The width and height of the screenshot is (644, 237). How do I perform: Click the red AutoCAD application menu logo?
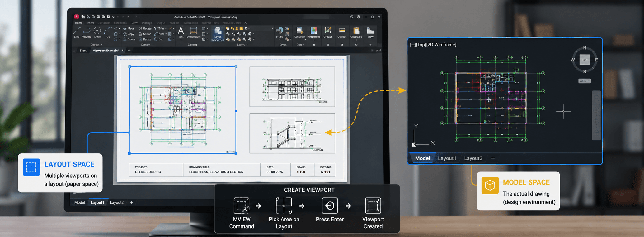coord(76,17)
